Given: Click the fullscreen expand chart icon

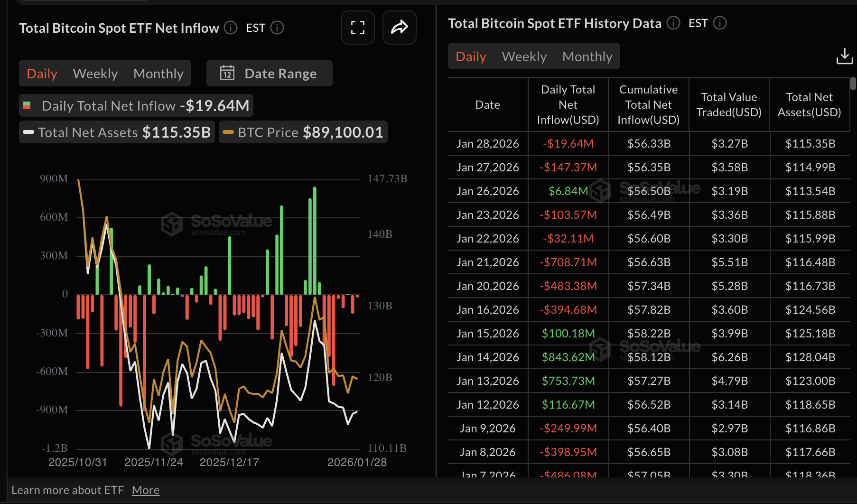Looking at the screenshot, I should tap(357, 28).
